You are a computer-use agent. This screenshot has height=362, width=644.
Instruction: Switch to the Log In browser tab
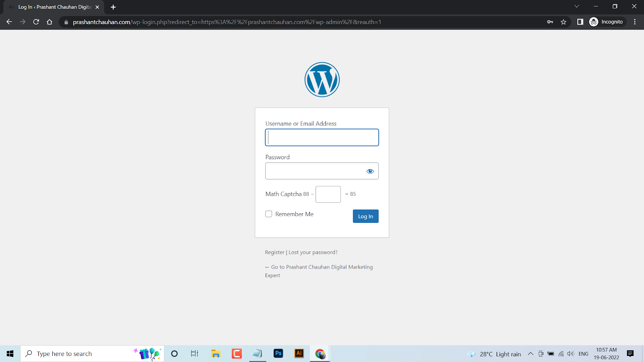point(54,7)
